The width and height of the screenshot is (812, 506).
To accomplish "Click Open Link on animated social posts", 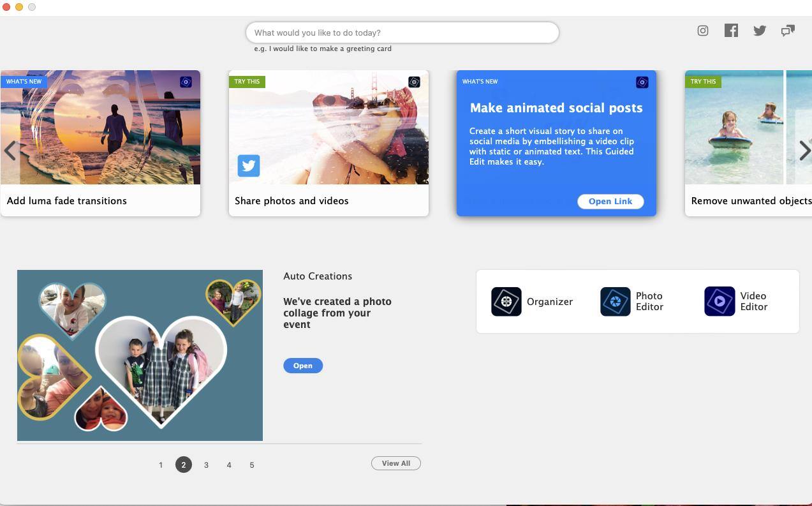I will pyautogui.click(x=610, y=202).
